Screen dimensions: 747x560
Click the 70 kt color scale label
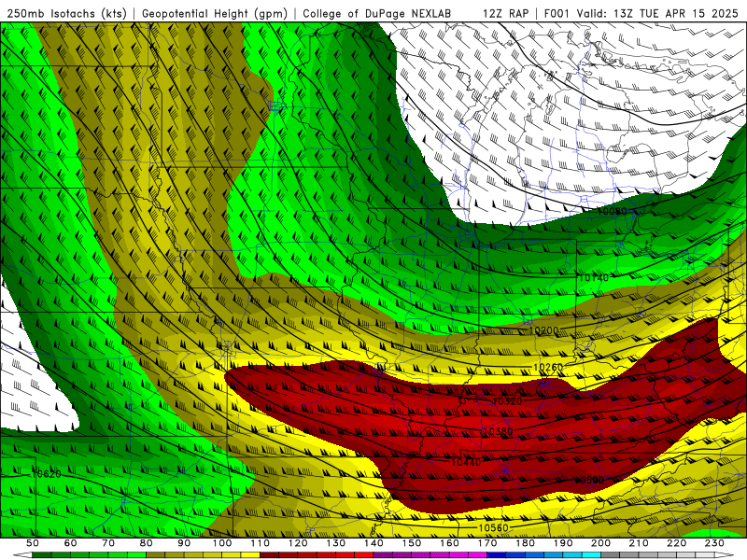tap(108, 543)
